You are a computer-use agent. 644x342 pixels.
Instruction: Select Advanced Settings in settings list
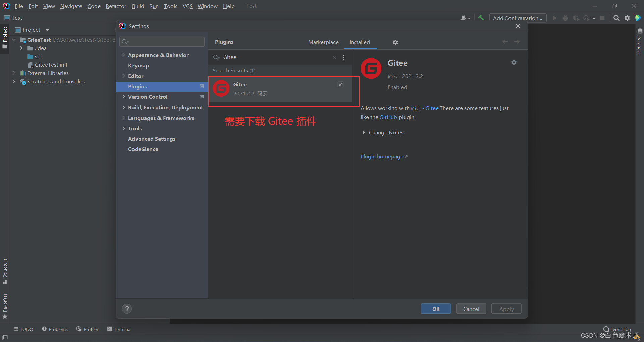(x=152, y=139)
